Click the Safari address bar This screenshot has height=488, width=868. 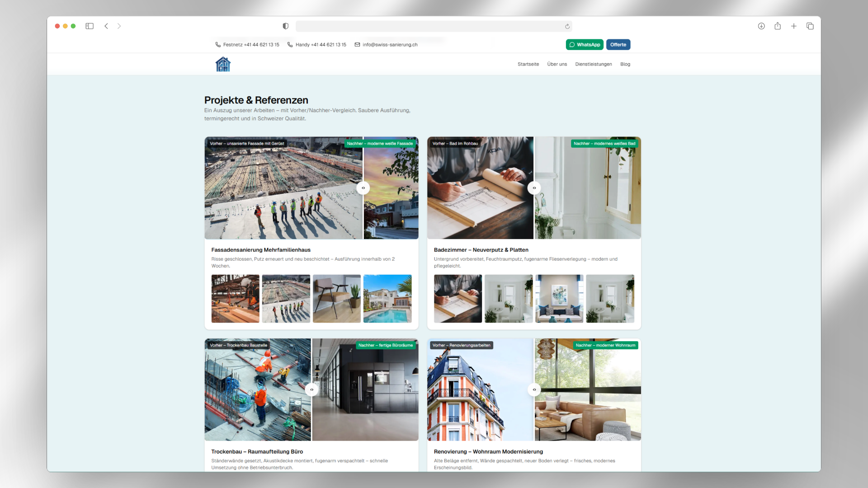point(429,26)
